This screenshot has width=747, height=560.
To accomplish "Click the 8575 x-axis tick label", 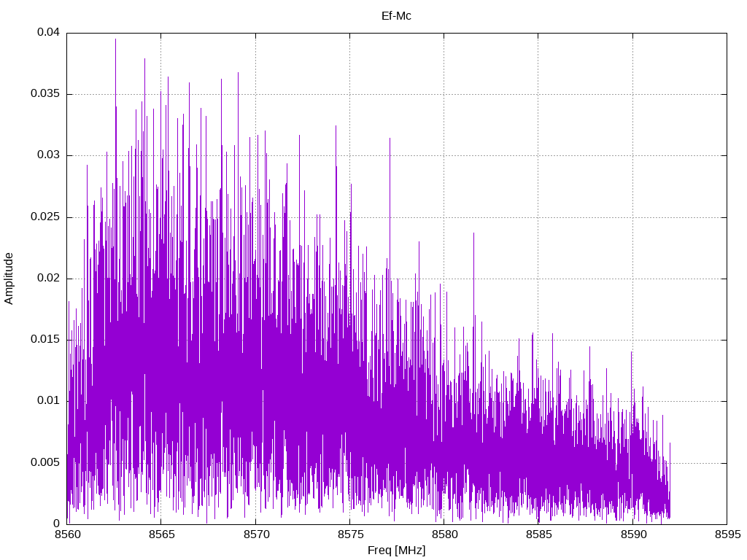I will [x=350, y=534].
